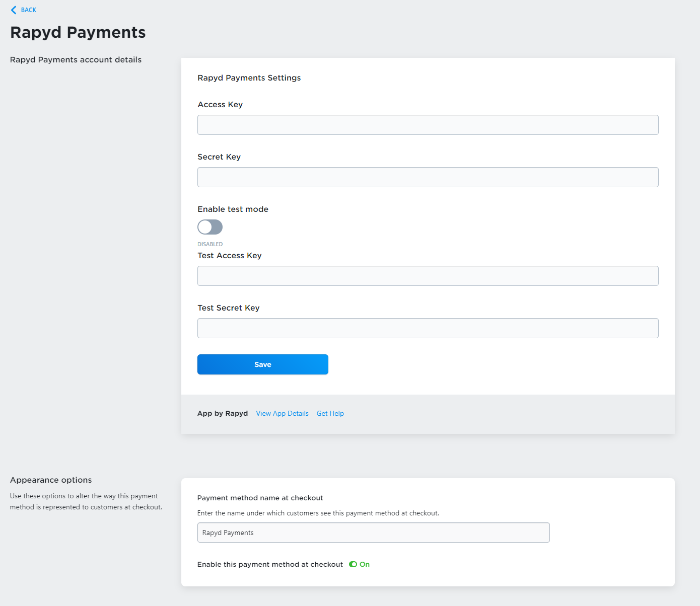Click the green On status text
Screen dimensions: 700x606
365,564
